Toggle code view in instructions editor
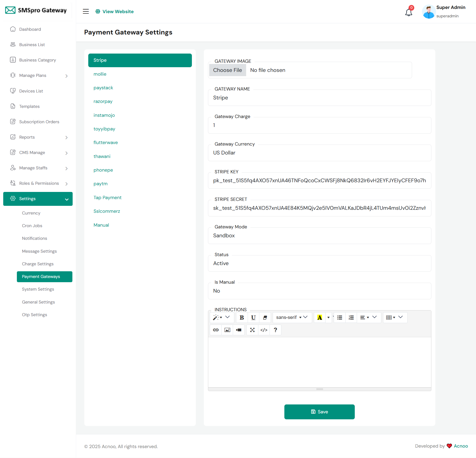 [264, 330]
